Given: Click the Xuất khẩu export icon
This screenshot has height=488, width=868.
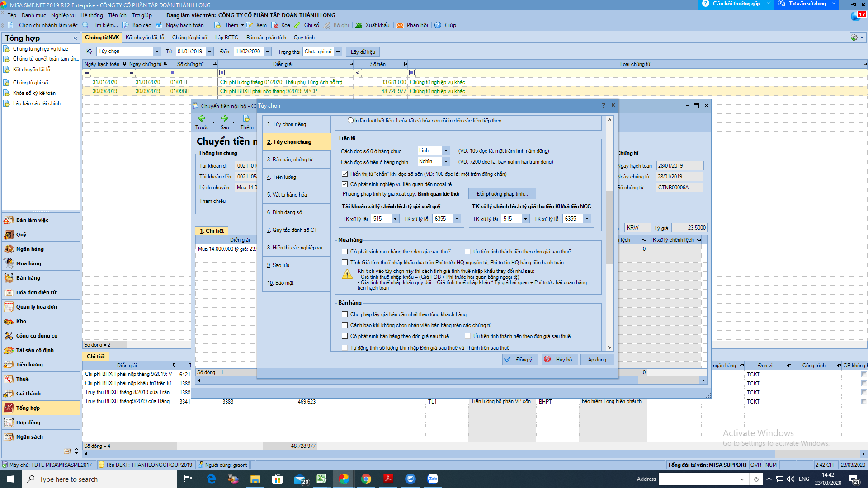Looking at the screenshot, I should [x=359, y=25].
